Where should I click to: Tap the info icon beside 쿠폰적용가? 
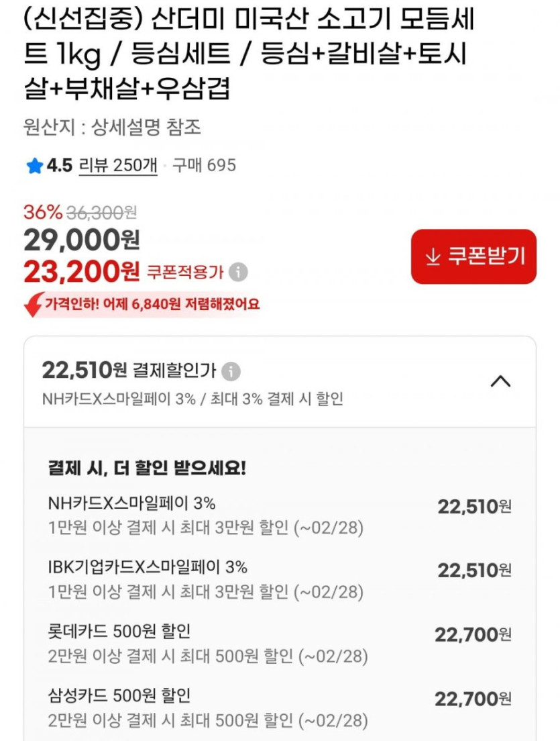click(x=238, y=273)
